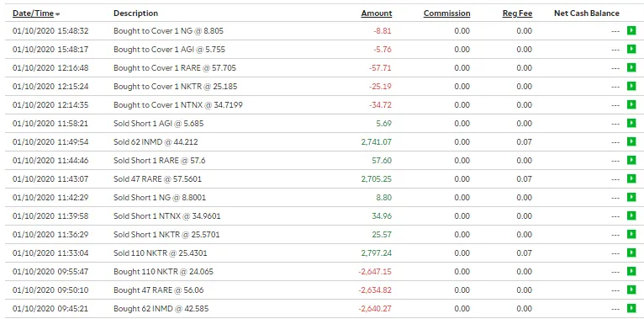Open details arrow for Bought to Cover RARE
644x319 pixels.
pos(631,68)
